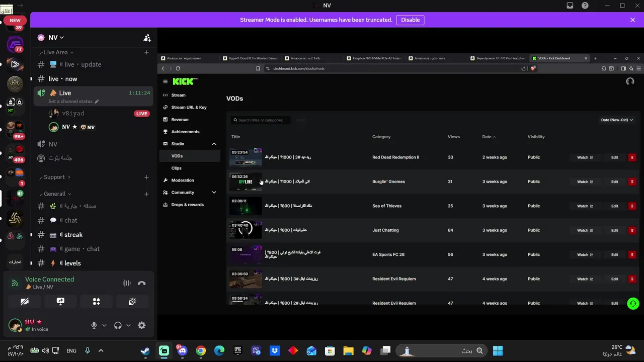Set a channel status edit pencil
This screenshot has height=362, width=644.
(x=97, y=102)
